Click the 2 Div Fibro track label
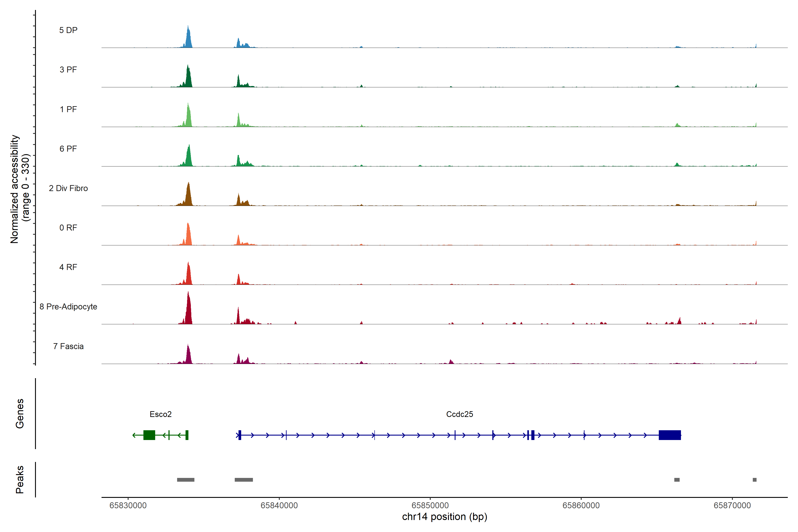Screen dimensions: 798x532 point(68,188)
